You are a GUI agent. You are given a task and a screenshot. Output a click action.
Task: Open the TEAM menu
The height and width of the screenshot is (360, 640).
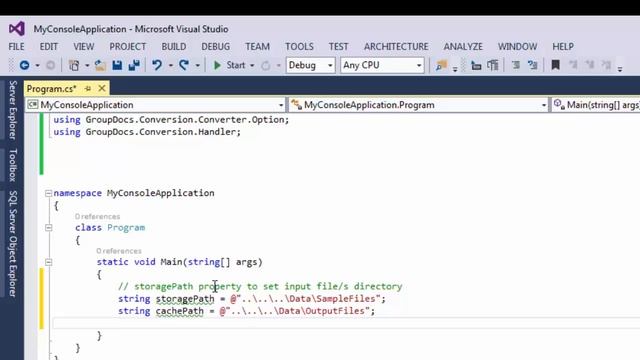coord(258,47)
